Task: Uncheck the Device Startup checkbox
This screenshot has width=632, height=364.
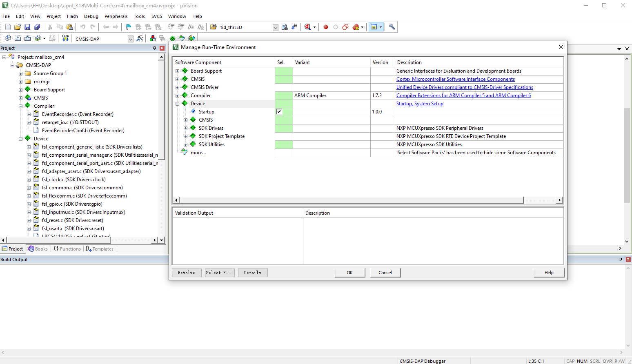Action: pos(279,112)
